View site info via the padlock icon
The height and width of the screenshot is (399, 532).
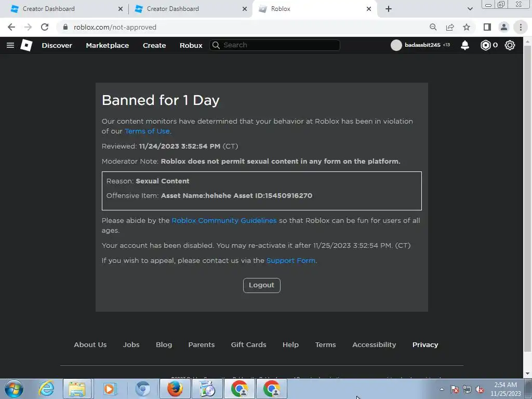(65, 27)
